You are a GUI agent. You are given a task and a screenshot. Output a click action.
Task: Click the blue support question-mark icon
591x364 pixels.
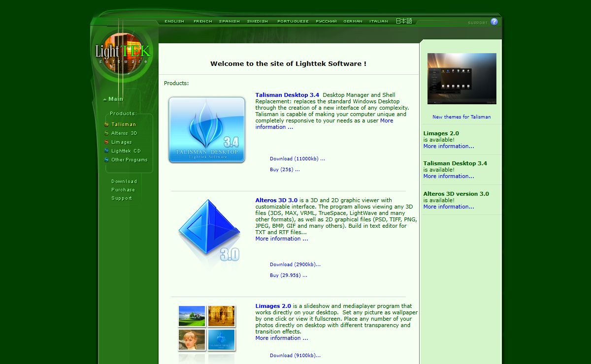click(494, 22)
